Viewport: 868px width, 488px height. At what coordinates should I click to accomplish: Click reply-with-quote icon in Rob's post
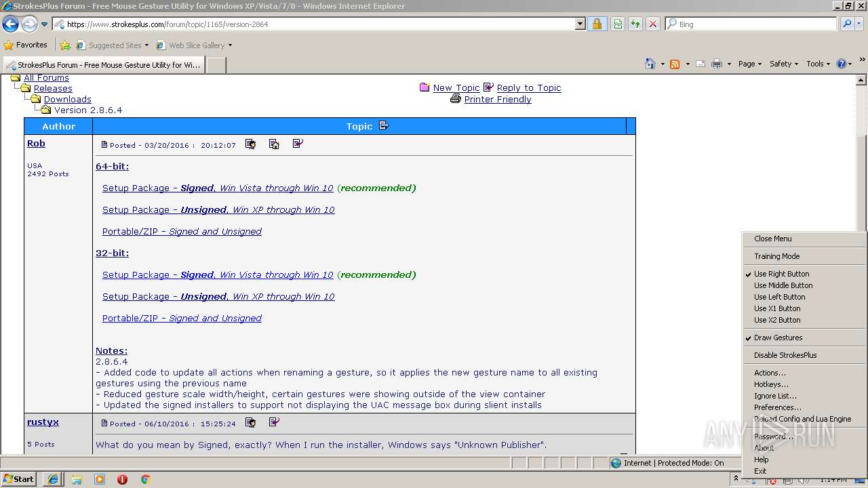tap(298, 144)
